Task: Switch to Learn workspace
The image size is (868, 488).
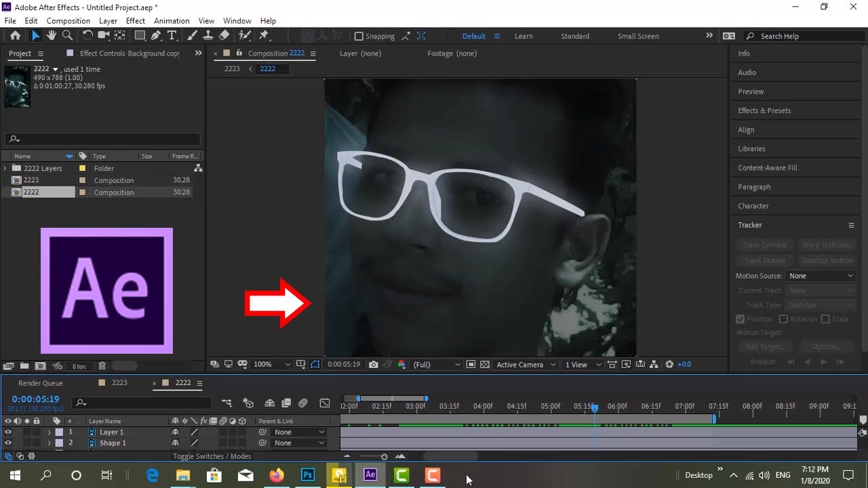Action: (x=524, y=37)
